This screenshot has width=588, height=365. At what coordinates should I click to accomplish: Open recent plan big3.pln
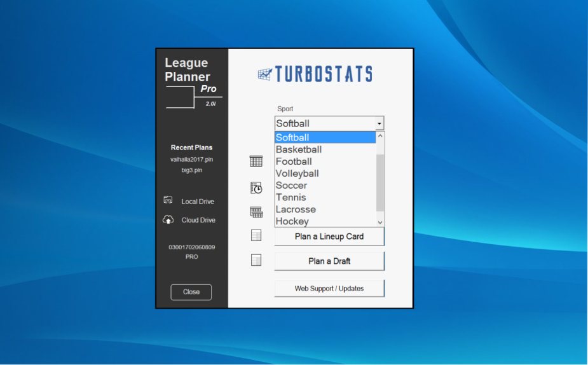[191, 170]
